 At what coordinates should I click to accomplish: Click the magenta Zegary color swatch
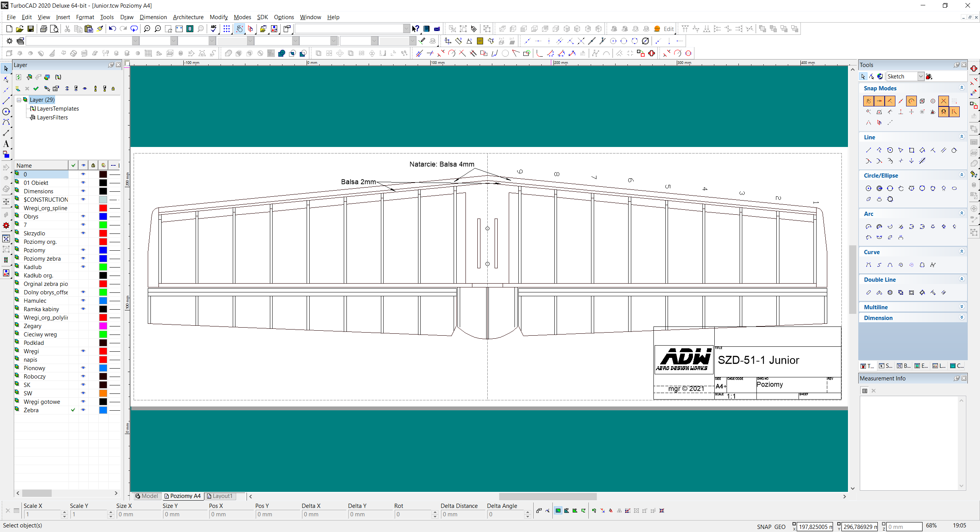(x=103, y=326)
